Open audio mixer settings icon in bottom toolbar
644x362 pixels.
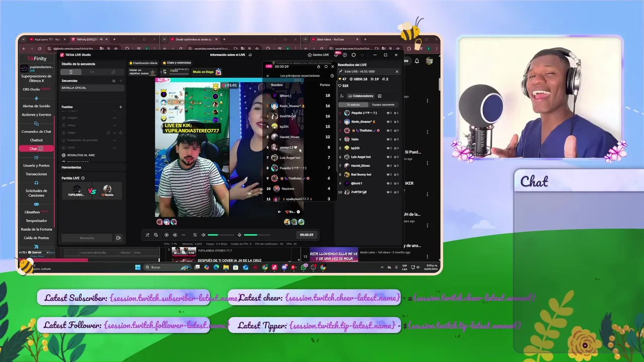[x=195, y=235]
